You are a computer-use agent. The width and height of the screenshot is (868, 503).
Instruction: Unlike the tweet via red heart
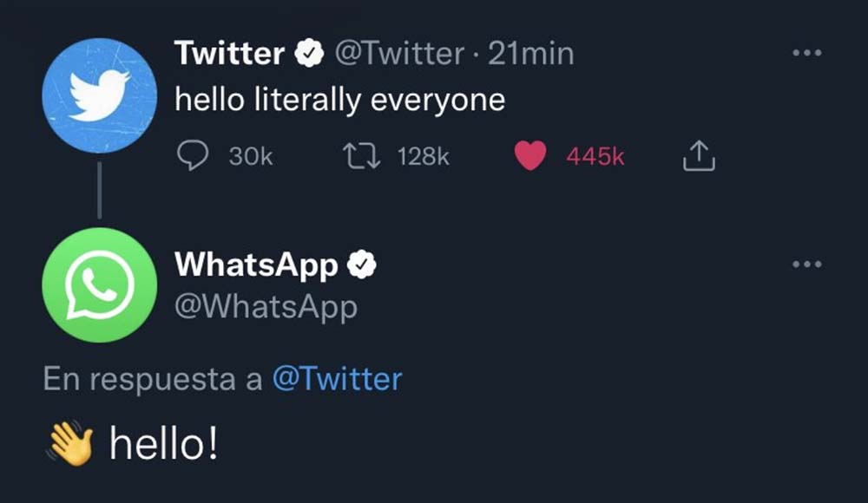point(530,155)
